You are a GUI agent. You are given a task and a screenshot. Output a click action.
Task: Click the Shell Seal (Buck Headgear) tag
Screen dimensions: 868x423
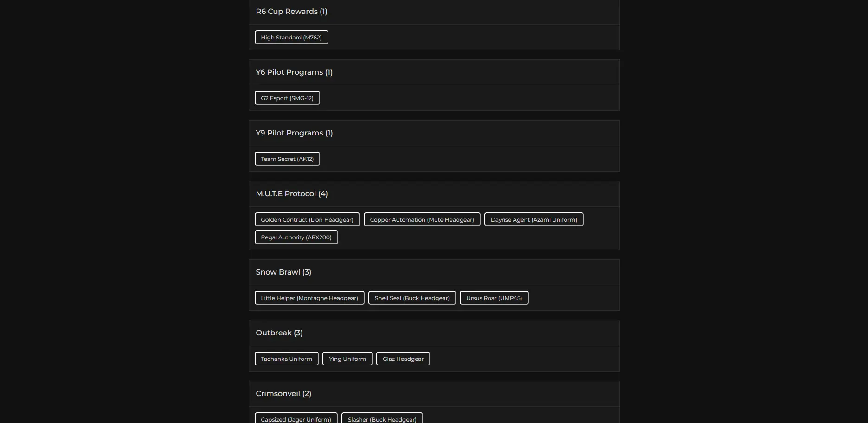[x=412, y=298]
